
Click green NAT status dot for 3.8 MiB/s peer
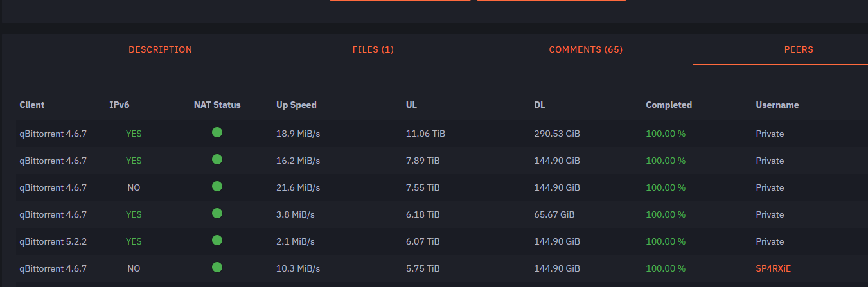217,213
